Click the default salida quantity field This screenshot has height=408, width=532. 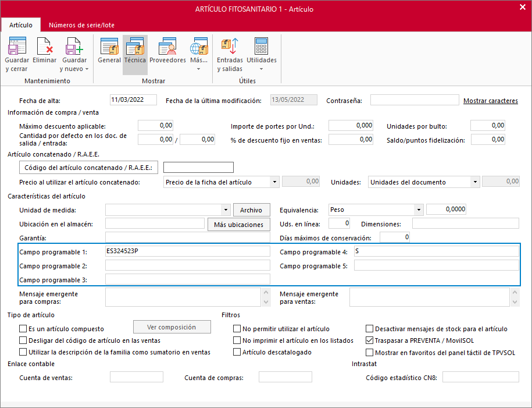click(x=155, y=139)
